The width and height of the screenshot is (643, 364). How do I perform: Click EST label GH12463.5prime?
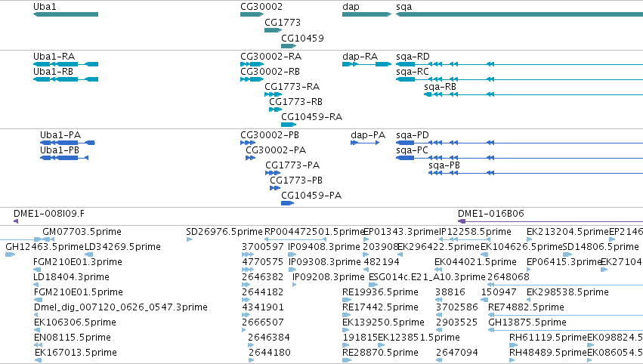45,247
